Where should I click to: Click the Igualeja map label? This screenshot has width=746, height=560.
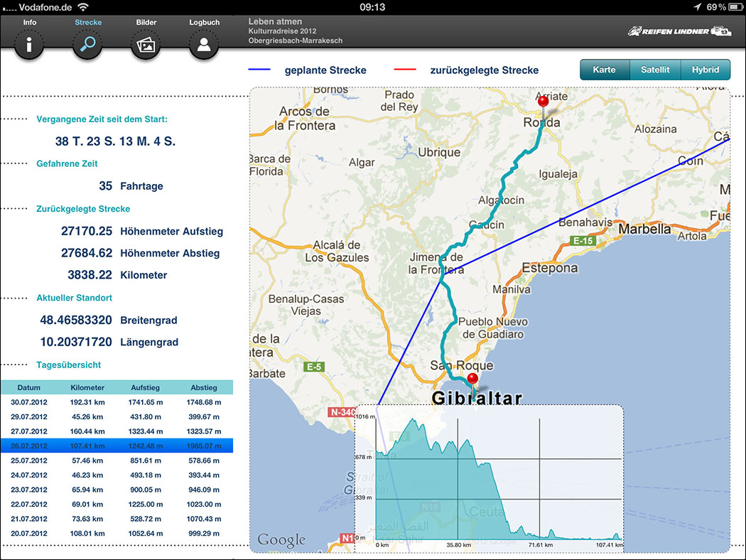coord(558,174)
